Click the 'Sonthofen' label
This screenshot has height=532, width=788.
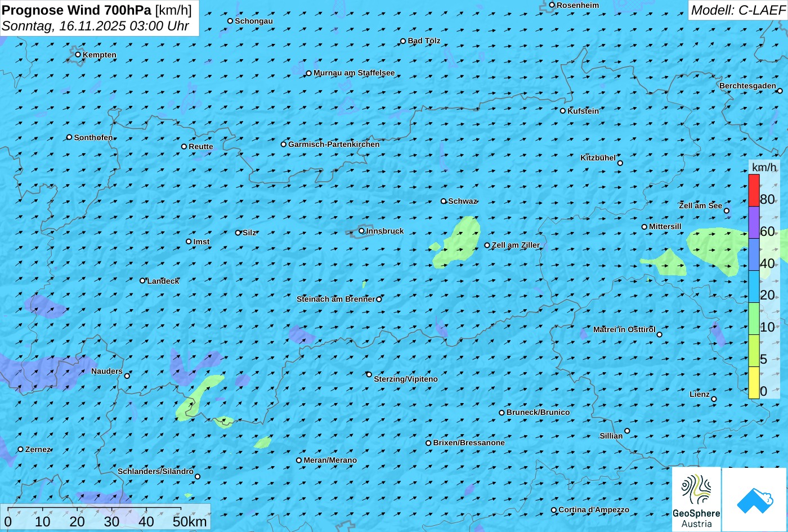click(93, 137)
